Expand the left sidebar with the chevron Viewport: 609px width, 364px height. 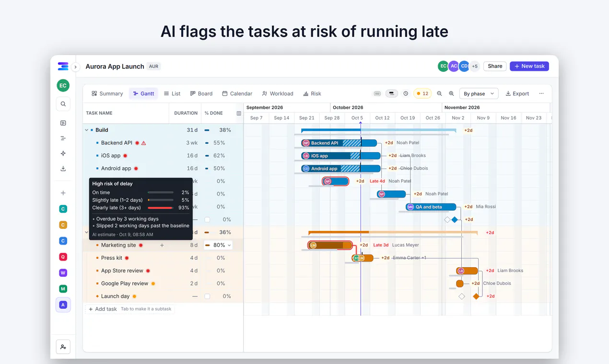(x=75, y=67)
